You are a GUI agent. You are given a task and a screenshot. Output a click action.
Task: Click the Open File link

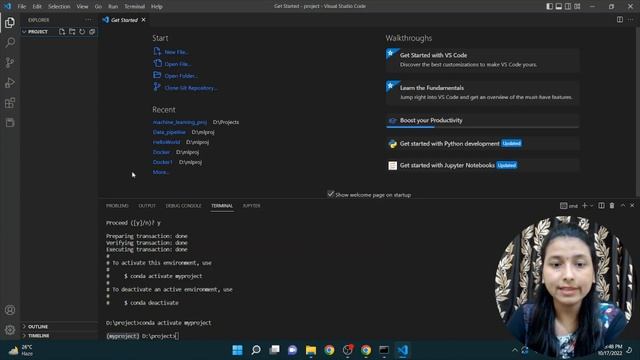(x=178, y=64)
